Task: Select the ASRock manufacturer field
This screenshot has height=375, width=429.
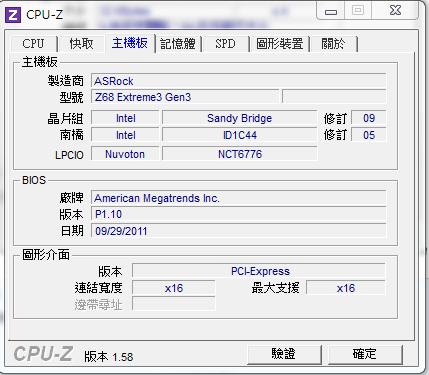Action: point(239,81)
